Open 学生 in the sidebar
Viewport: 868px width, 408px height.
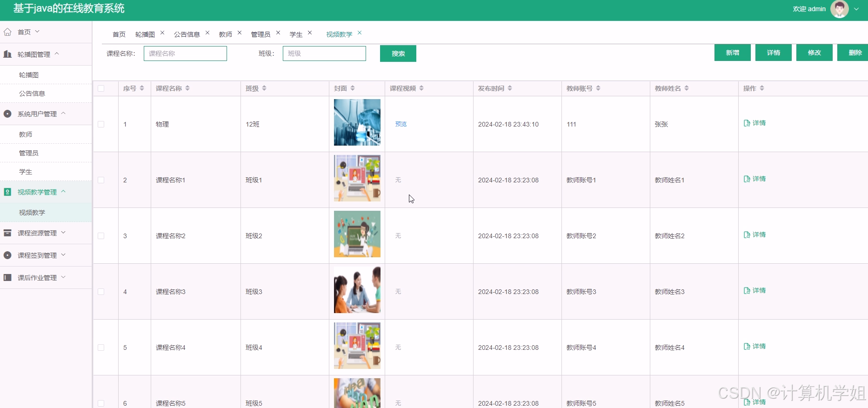click(26, 172)
